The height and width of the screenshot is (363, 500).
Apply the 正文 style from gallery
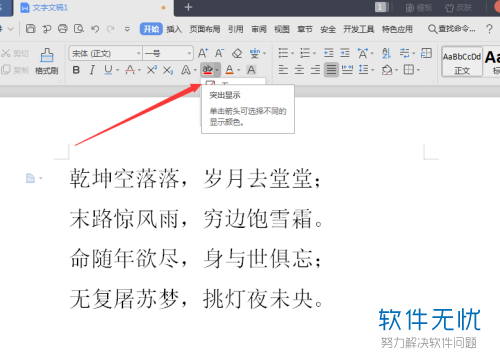click(462, 62)
